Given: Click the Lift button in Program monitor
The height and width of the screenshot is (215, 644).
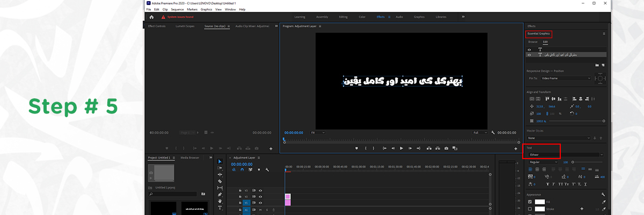Looking at the screenshot, I should [428, 148].
